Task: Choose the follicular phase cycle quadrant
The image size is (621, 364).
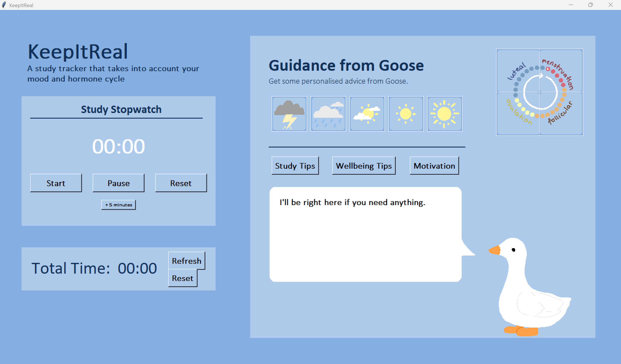Action: (561, 114)
